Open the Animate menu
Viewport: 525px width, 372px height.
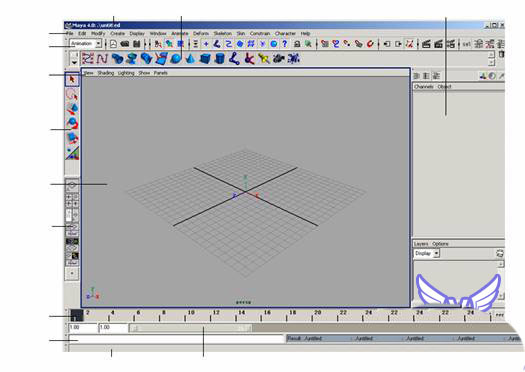pos(180,34)
